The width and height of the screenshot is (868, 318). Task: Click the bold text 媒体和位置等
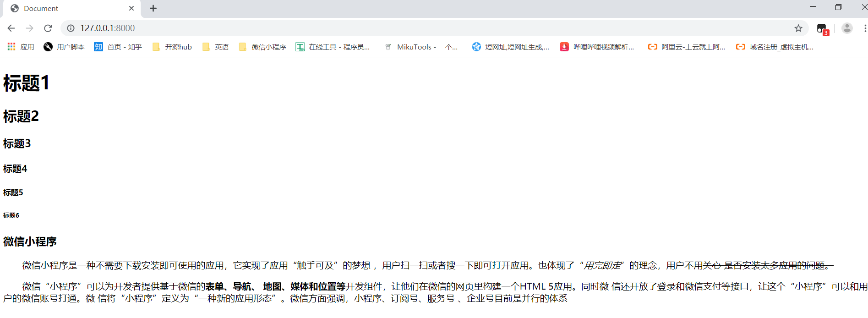[x=318, y=286]
